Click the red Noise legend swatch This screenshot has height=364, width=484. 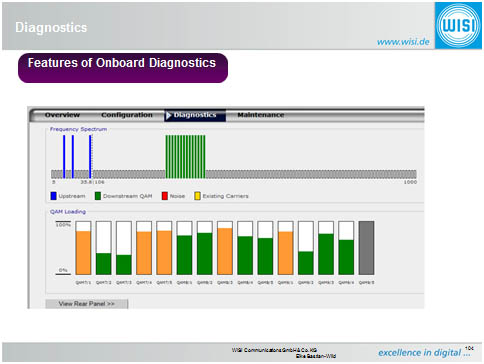coord(165,196)
